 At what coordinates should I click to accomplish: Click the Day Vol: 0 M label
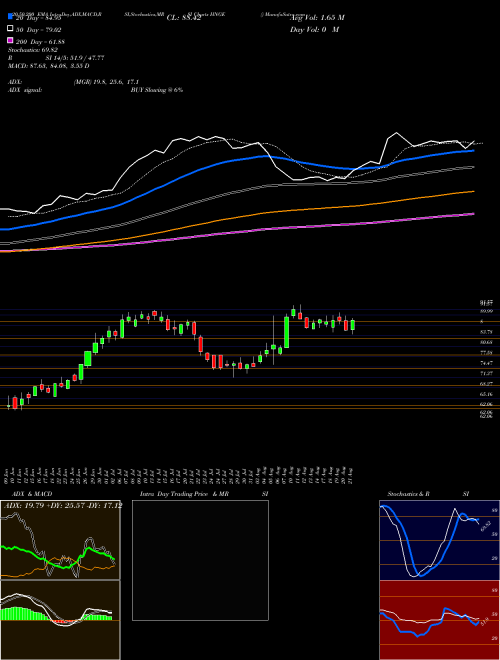click(314, 29)
